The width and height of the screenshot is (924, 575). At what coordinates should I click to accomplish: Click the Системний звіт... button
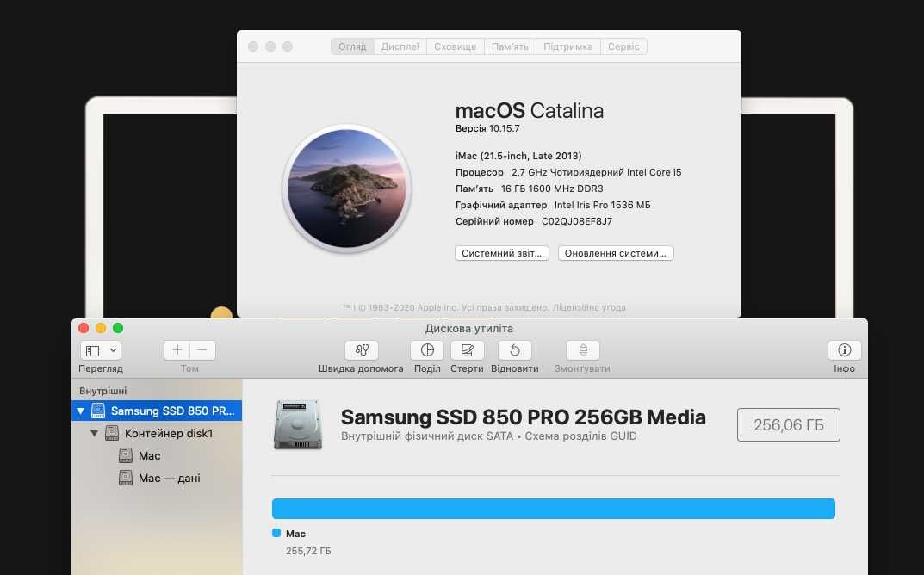[x=502, y=253]
